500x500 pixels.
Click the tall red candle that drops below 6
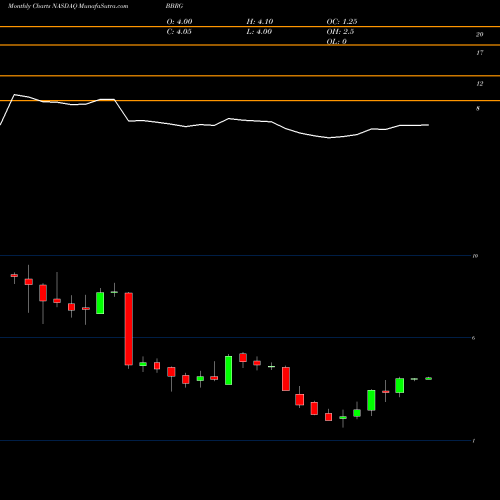coord(129,329)
